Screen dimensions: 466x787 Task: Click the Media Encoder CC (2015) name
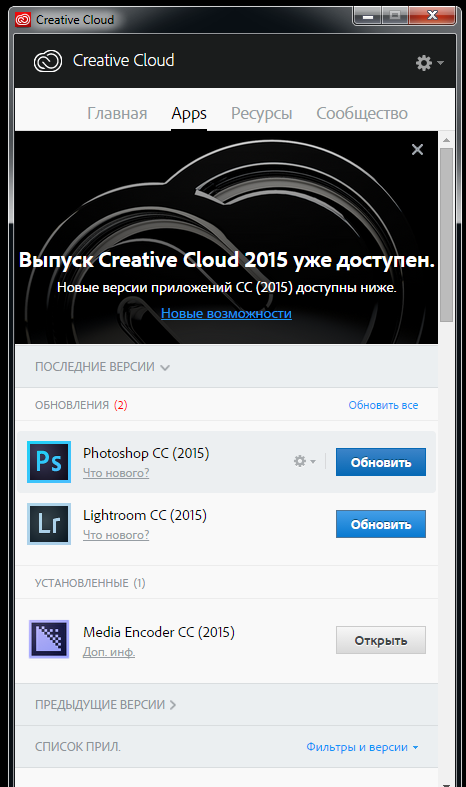click(x=159, y=632)
